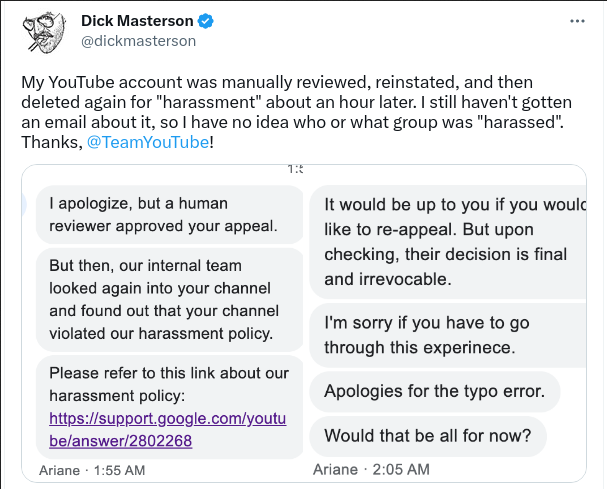Open the @TeamYouTube mention link
The image size is (607, 489).
[x=148, y=142]
